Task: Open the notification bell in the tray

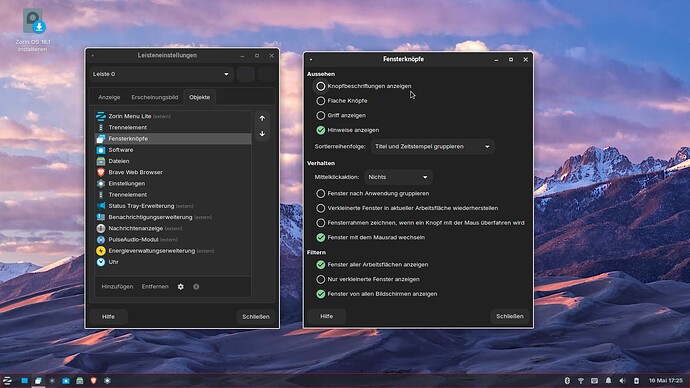Action: pyautogui.click(x=608, y=381)
